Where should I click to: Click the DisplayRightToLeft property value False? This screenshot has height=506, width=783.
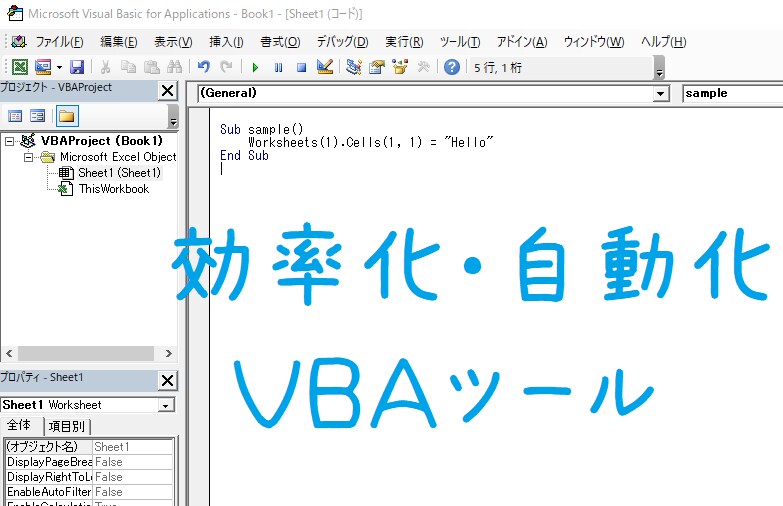133,477
